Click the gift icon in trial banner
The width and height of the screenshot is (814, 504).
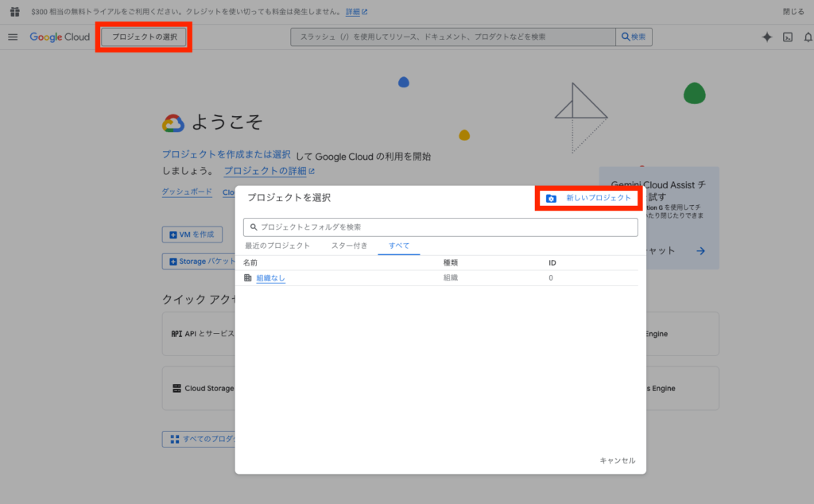(14, 12)
